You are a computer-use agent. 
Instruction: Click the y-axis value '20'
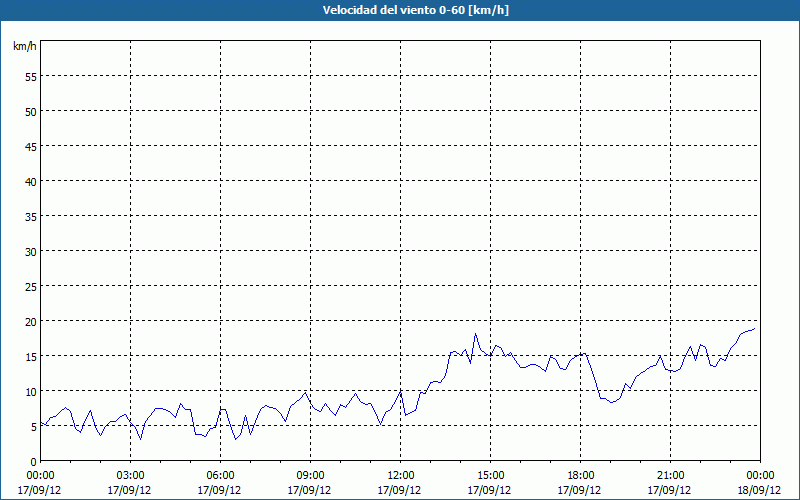[x=31, y=321]
